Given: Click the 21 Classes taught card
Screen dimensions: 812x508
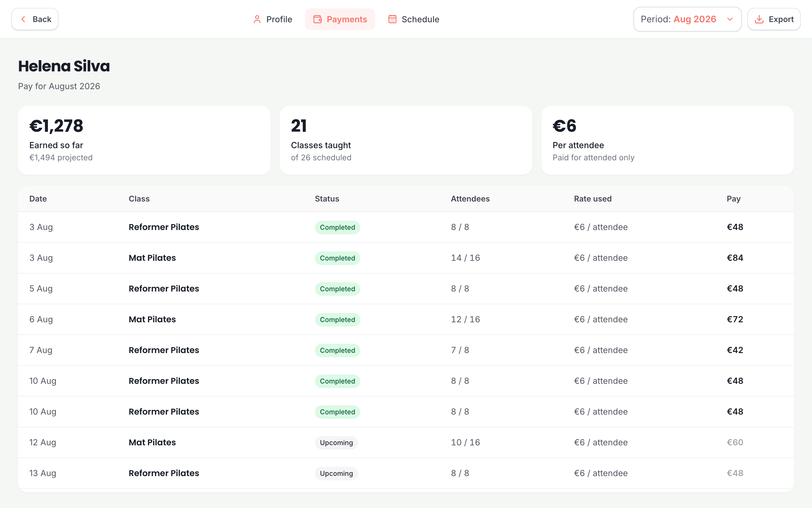Looking at the screenshot, I should 406,141.
